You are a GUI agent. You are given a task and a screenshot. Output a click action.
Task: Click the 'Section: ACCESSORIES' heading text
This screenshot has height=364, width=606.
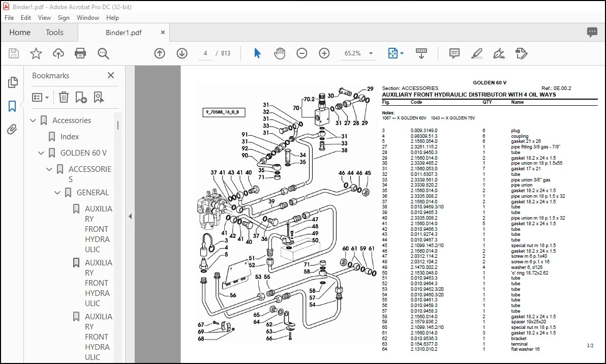[x=410, y=88]
